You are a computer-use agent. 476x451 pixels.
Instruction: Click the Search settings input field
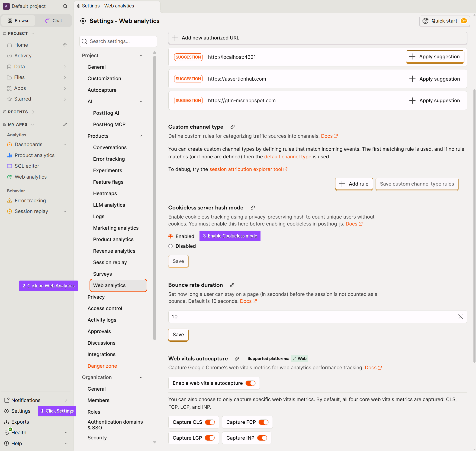point(118,41)
